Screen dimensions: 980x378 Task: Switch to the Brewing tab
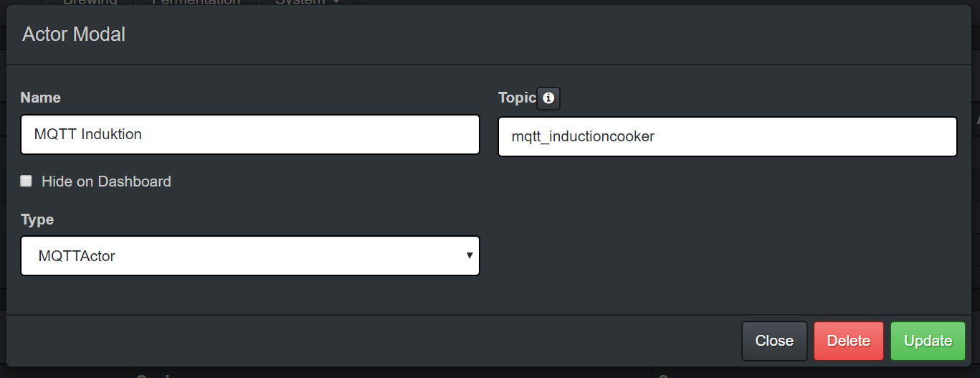(x=90, y=2)
